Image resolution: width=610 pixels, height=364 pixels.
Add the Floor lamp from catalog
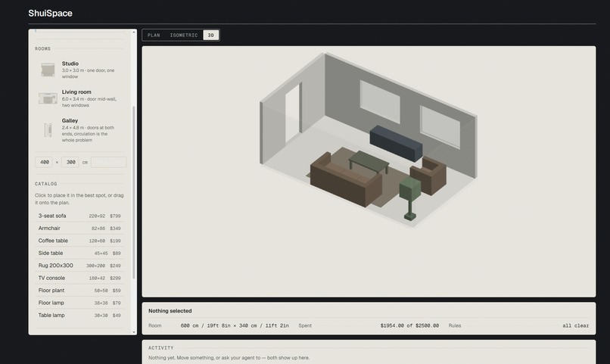pyautogui.click(x=79, y=303)
